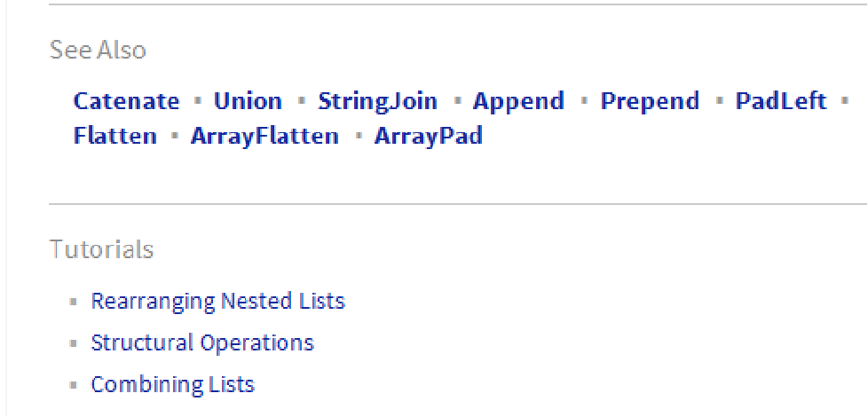Open the Rearranging Nested Lists tutorial
Image resolution: width=868 pixels, height=417 pixels.
tap(217, 302)
